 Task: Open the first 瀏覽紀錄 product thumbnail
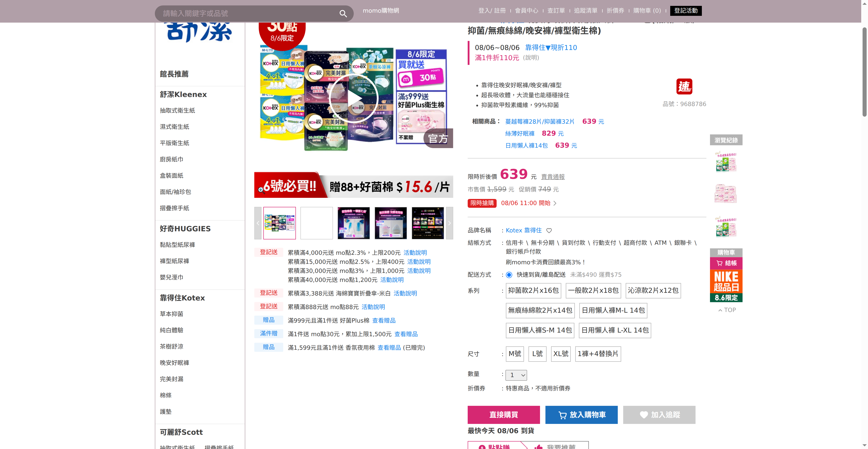pos(726,162)
